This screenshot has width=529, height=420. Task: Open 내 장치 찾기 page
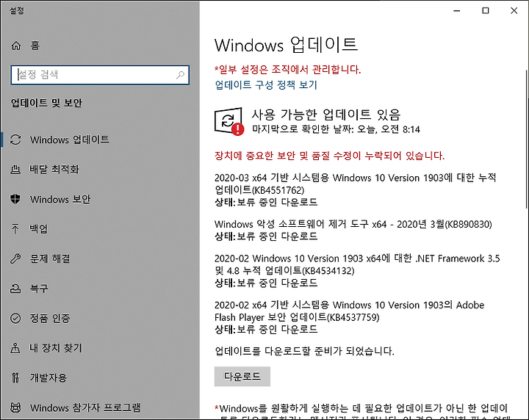[56, 348]
